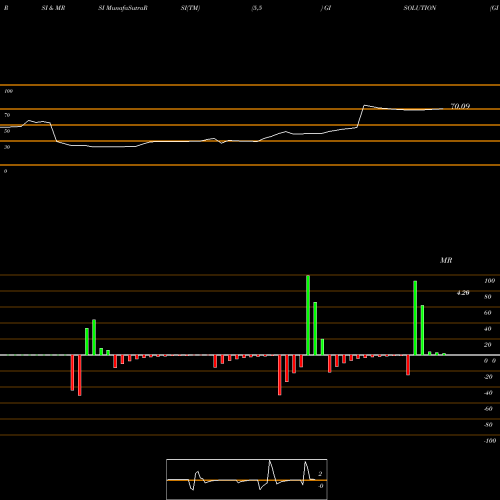Click the RSI axis label 30

(7, 147)
